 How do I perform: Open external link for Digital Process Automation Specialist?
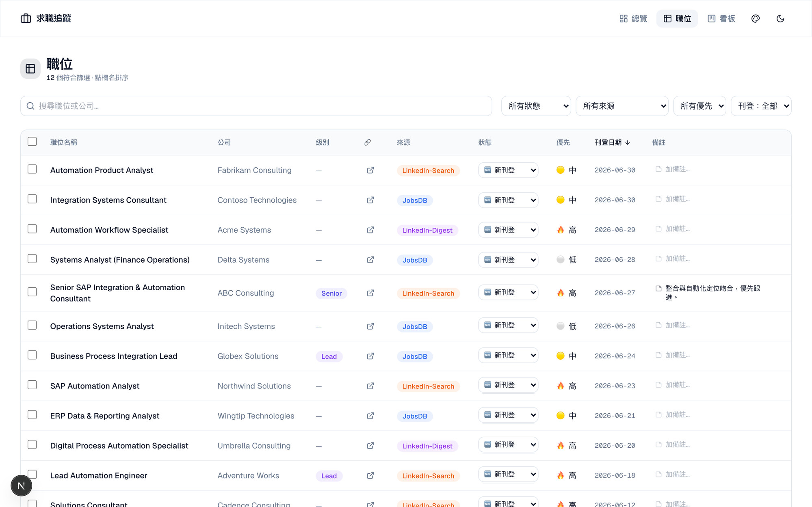pyautogui.click(x=370, y=446)
